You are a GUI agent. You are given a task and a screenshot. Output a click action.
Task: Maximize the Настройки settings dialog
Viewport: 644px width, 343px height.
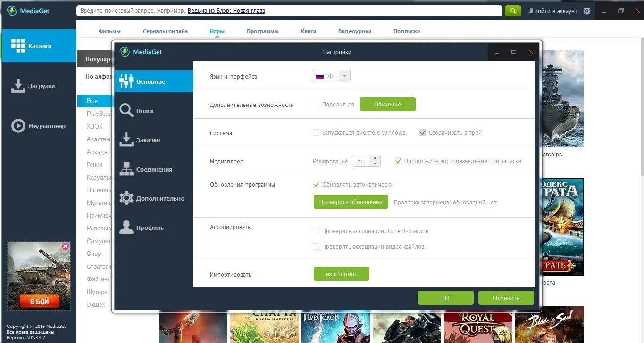click(x=514, y=52)
